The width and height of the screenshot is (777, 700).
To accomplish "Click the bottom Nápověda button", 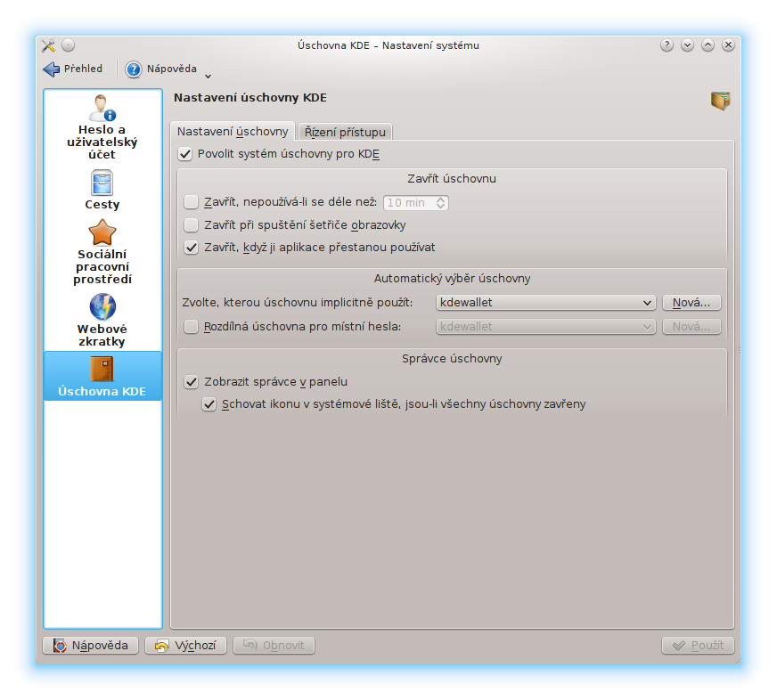I will click(90, 646).
